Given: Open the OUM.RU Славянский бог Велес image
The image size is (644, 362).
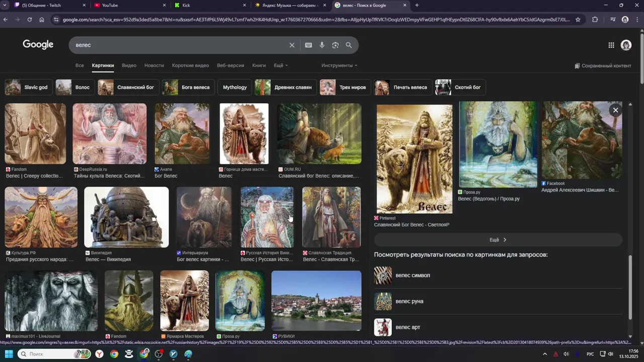Looking at the screenshot, I should click(319, 134).
